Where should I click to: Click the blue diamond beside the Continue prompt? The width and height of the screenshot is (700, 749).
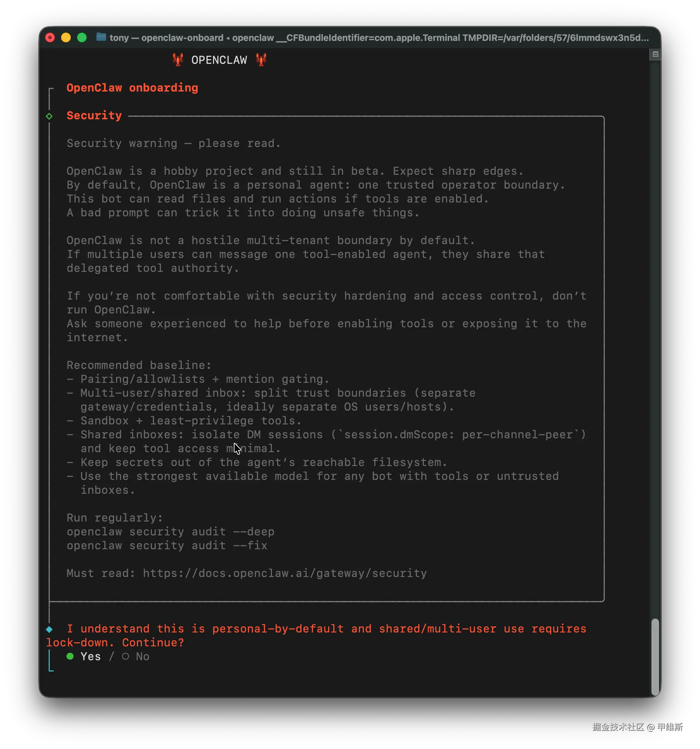(49, 629)
